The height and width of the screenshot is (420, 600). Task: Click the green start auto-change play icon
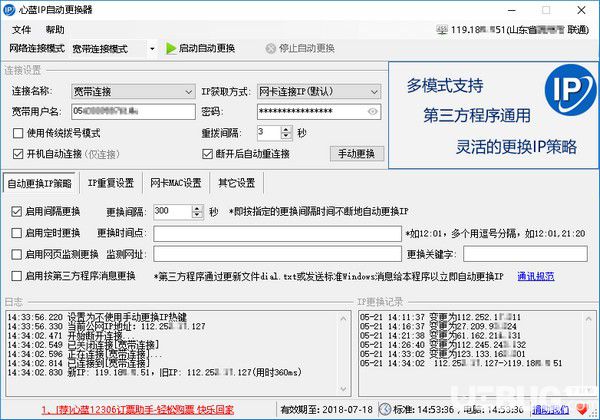pos(171,49)
